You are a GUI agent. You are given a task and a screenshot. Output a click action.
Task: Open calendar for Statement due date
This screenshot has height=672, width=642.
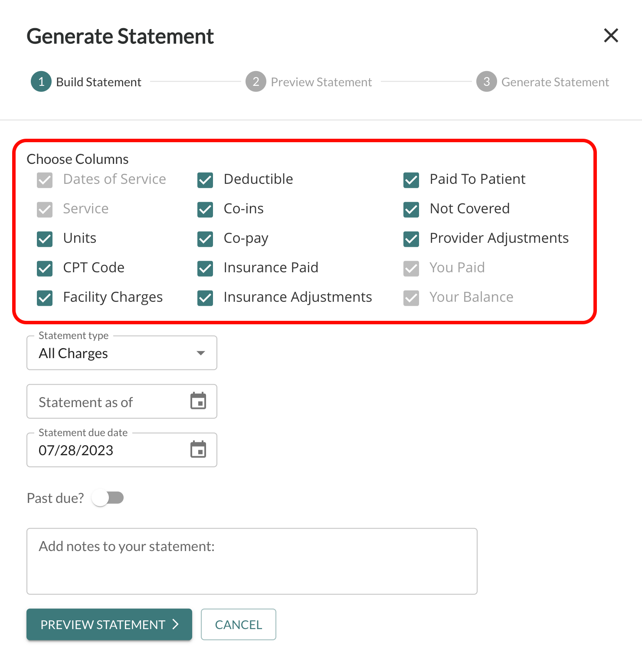point(198,450)
